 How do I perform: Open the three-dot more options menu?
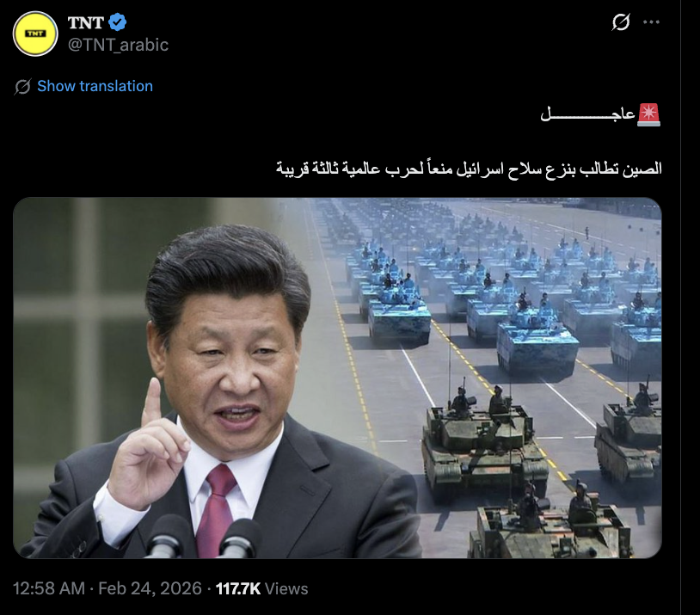pos(651,22)
